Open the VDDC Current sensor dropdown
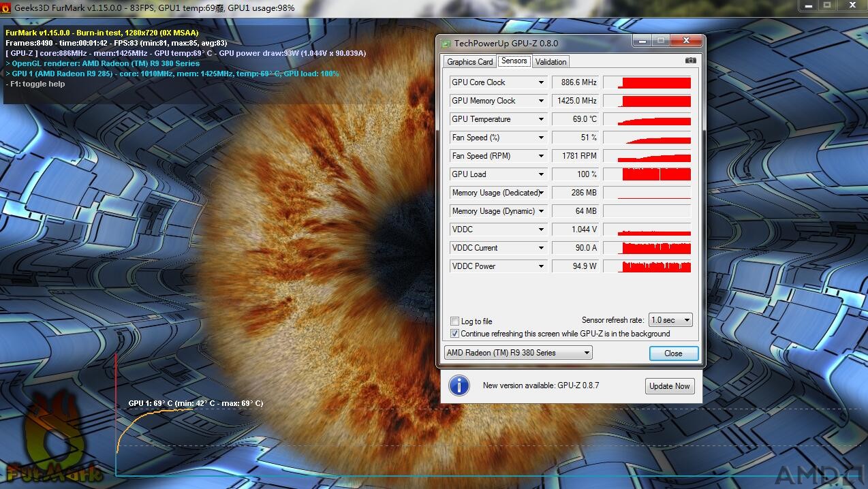868x489 pixels. point(541,248)
